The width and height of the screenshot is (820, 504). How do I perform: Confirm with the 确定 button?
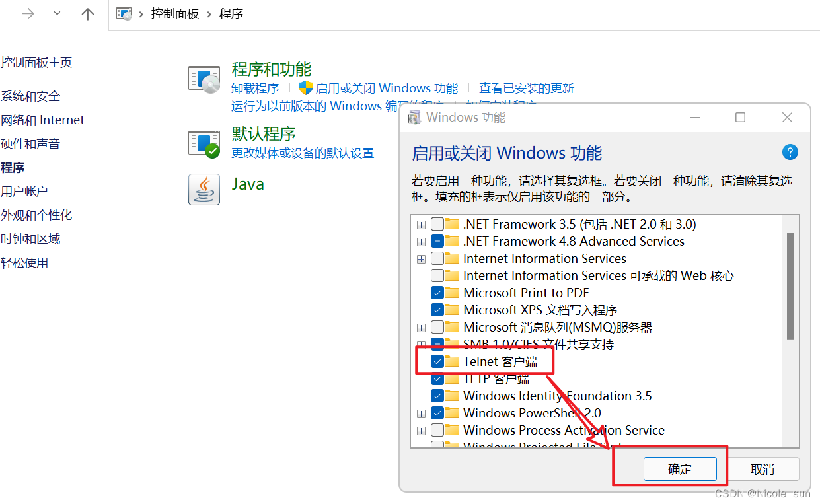pos(680,469)
